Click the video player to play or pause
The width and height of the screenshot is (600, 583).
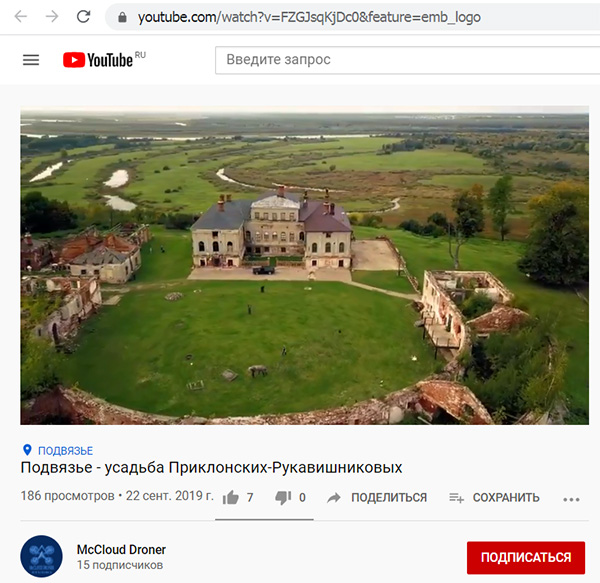pyautogui.click(x=305, y=265)
